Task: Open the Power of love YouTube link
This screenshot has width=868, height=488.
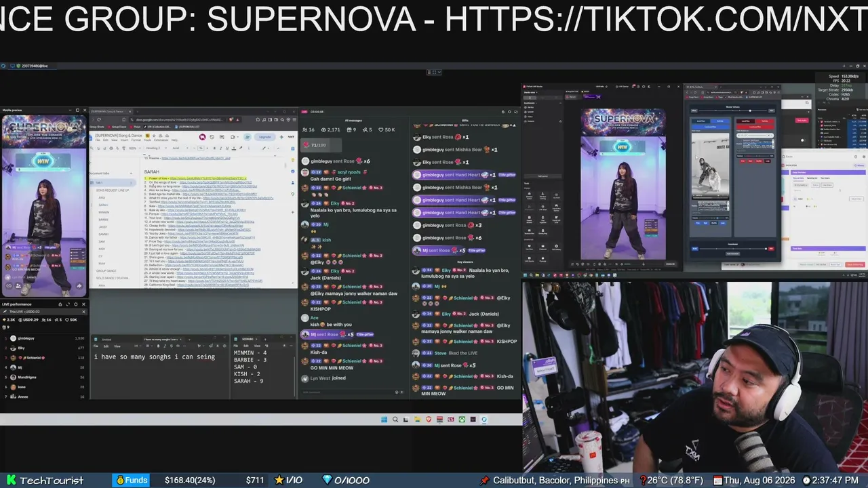Action: tap(208, 178)
